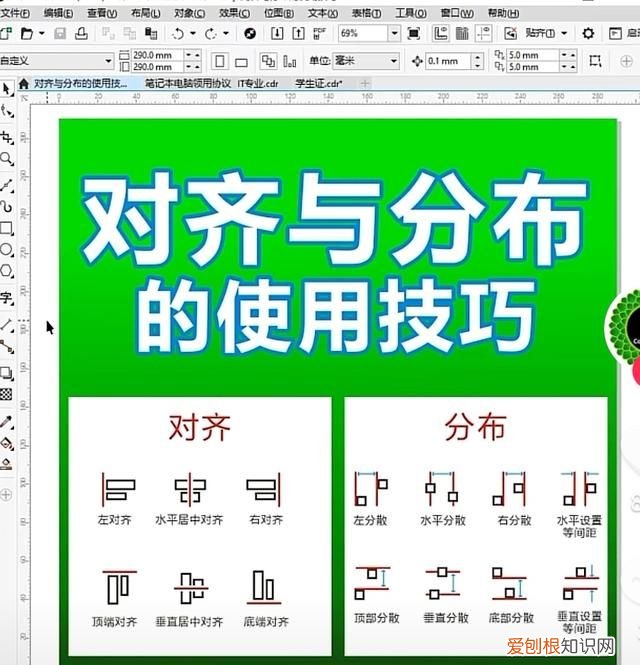Toggle show page border frame icon

pyautogui.click(x=595, y=61)
